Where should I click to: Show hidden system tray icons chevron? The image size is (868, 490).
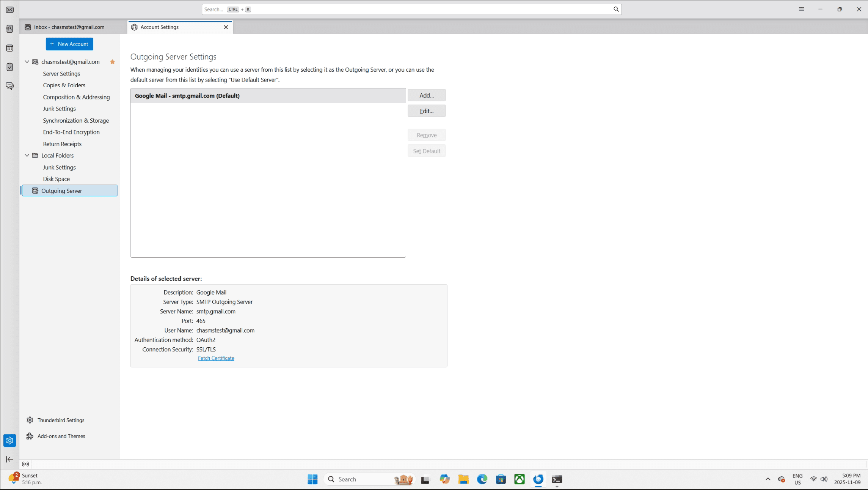click(x=768, y=479)
